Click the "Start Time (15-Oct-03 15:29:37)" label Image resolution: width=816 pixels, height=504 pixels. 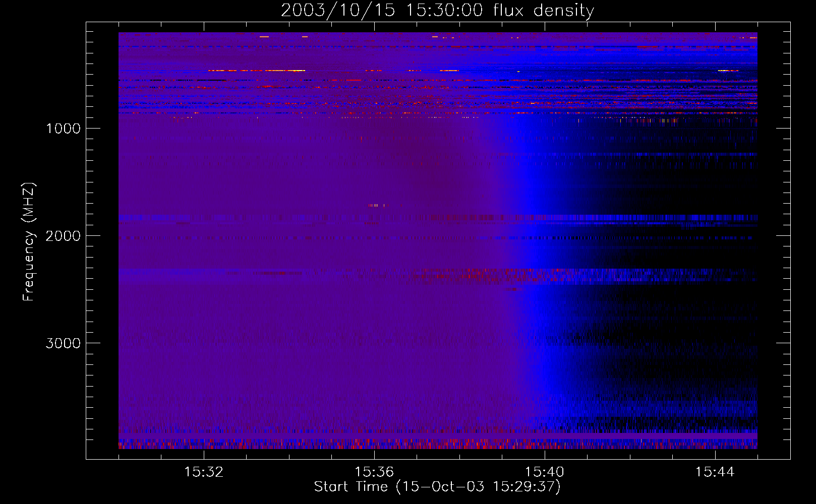point(437,487)
